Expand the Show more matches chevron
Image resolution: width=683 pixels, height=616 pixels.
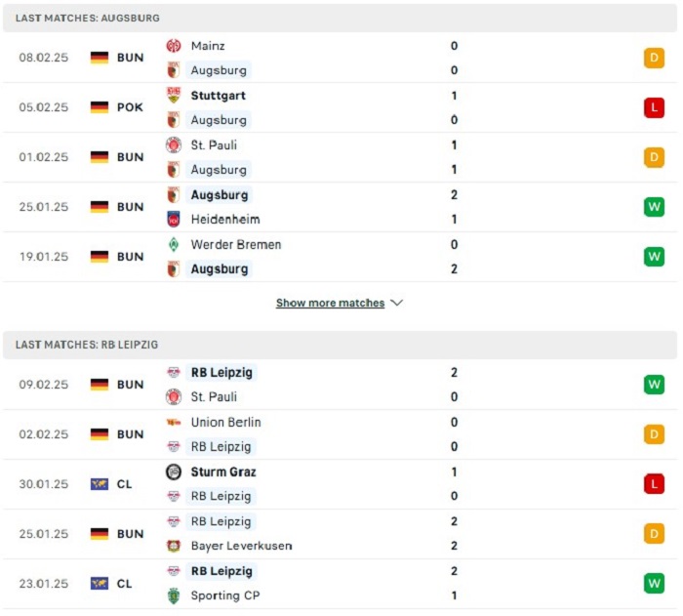pos(396,303)
